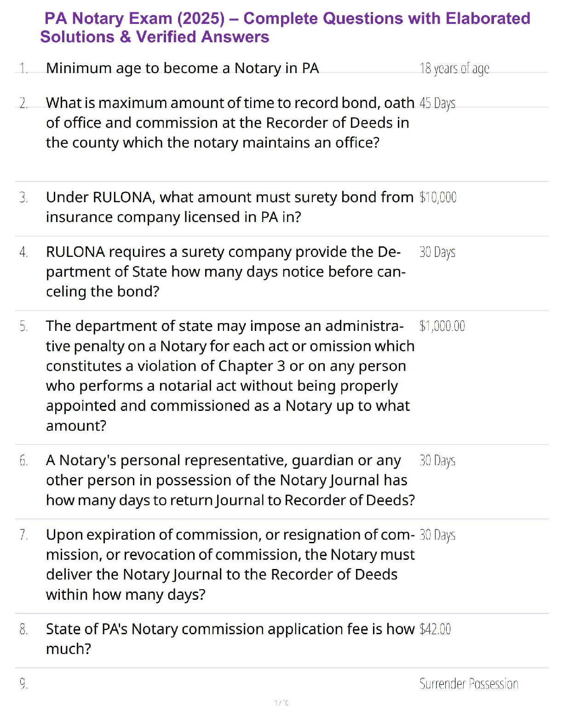
Task: Select the '$1,000.00' answer
Action: click(442, 326)
